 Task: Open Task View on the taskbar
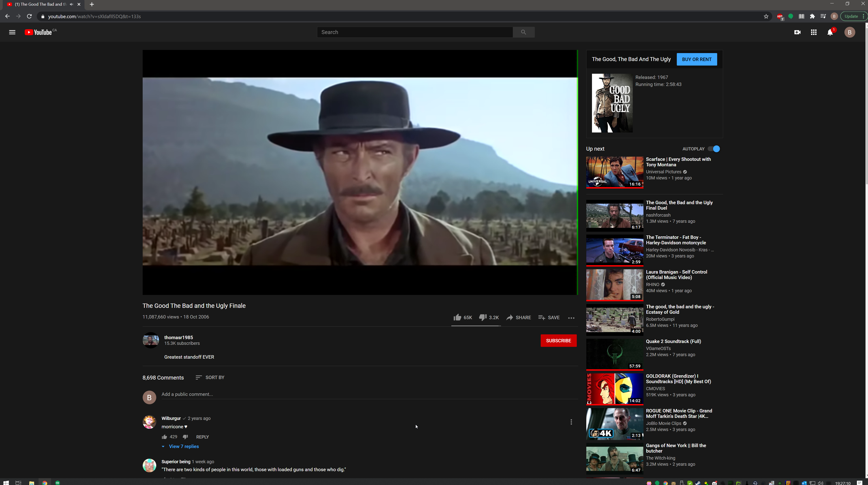click(x=19, y=483)
